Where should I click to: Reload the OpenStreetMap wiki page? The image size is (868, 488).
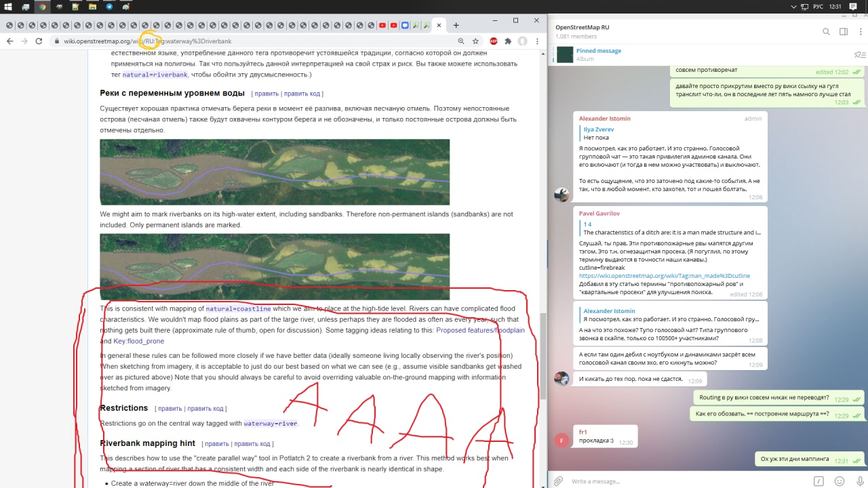click(x=39, y=41)
